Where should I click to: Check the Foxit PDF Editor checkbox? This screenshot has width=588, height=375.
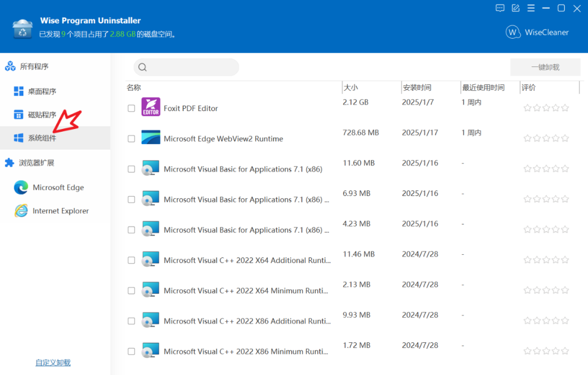tap(131, 108)
